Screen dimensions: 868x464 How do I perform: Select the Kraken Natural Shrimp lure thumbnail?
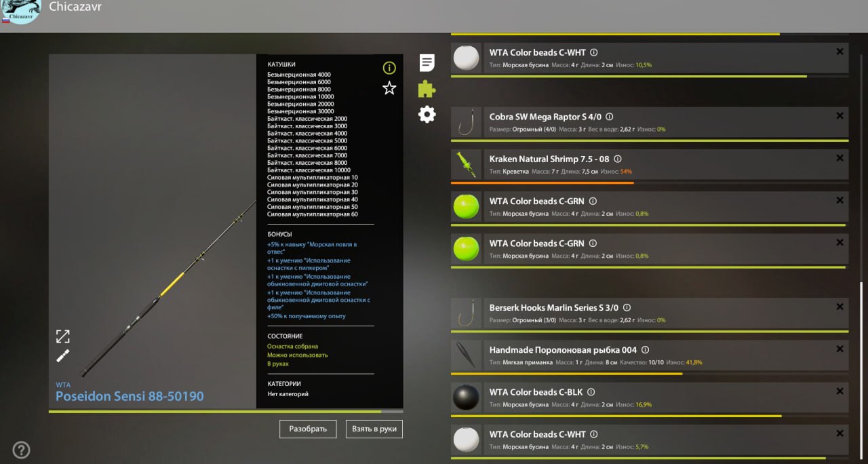tap(466, 165)
